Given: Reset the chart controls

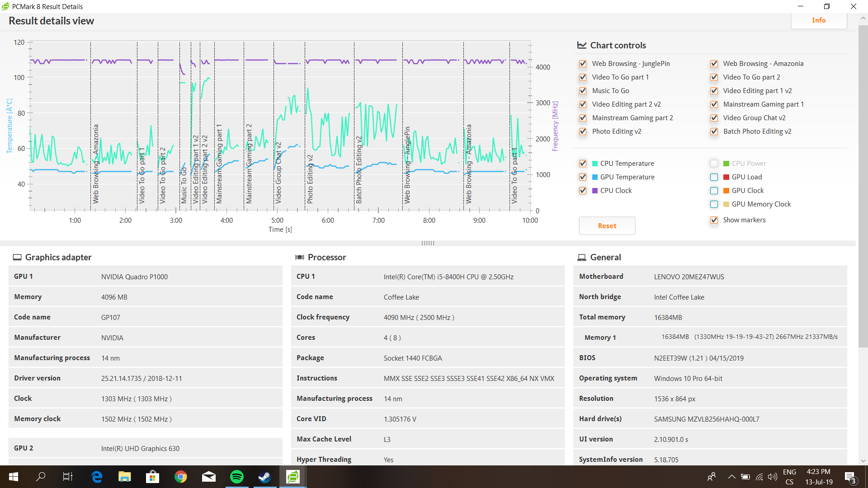Looking at the screenshot, I should coord(607,226).
